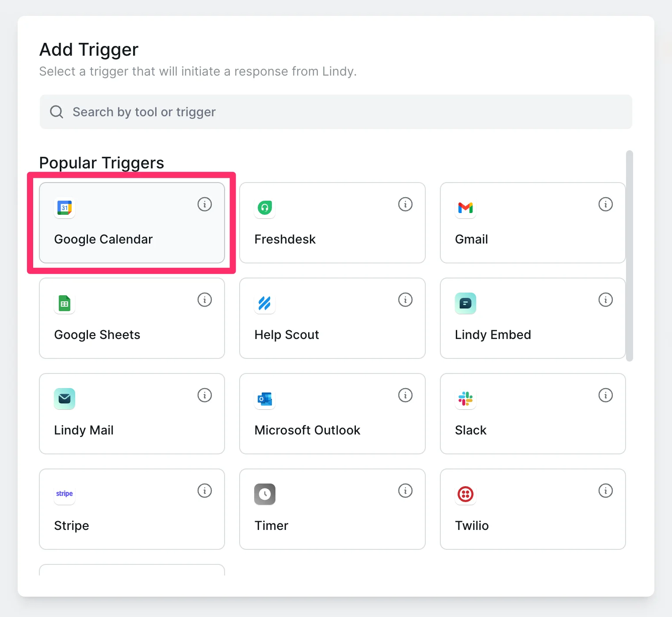Click the Lindy Mail envelope icon
This screenshot has width=672, height=617.
pyautogui.click(x=65, y=399)
